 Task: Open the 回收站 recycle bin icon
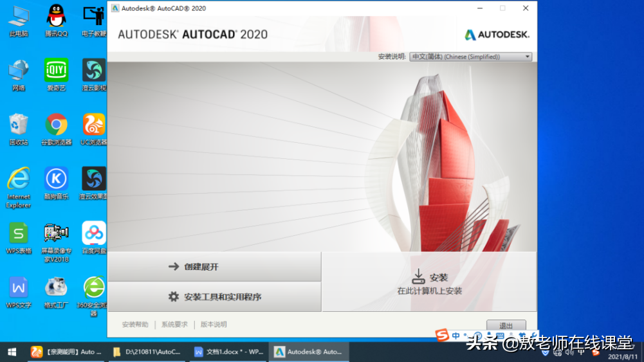19,129
